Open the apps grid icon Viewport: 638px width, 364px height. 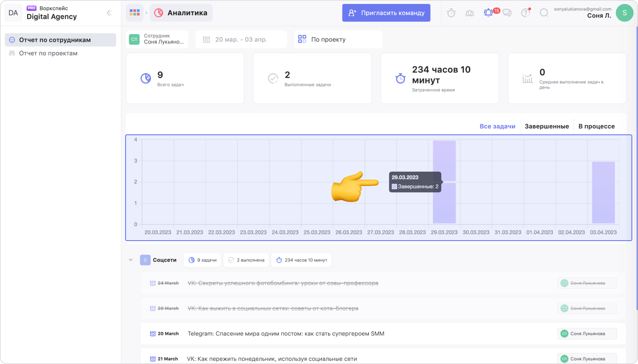point(134,13)
